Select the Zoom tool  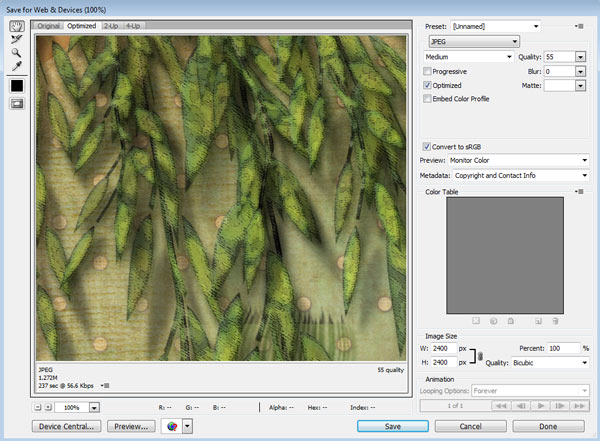click(x=16, y=54)
